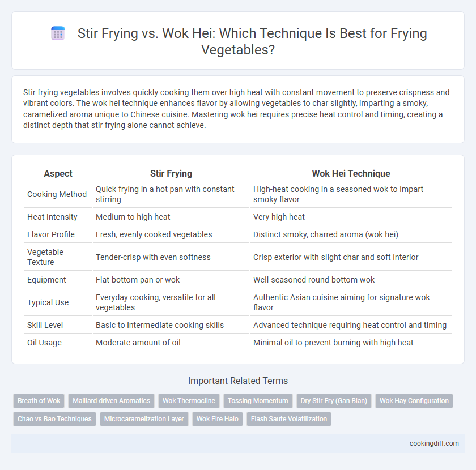
Task: Open the Wok Thermocline term
Action: [189, 401]
